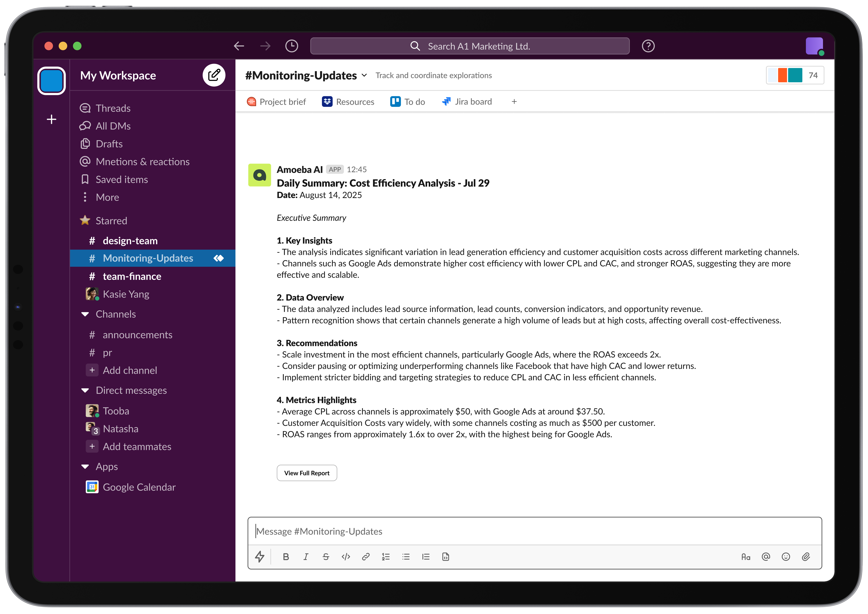Toggle inline code formatting
Screen dimensions: 868x614
346,556
